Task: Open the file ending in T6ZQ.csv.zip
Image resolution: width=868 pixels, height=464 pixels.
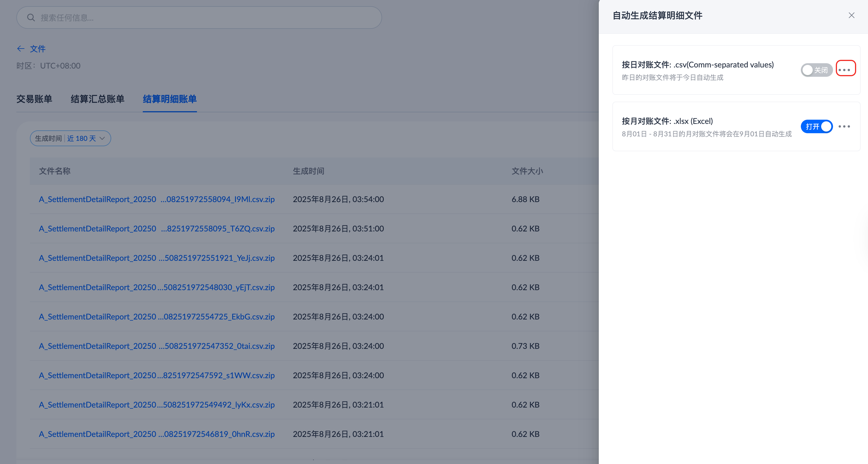Action: (x=157, y=228)
